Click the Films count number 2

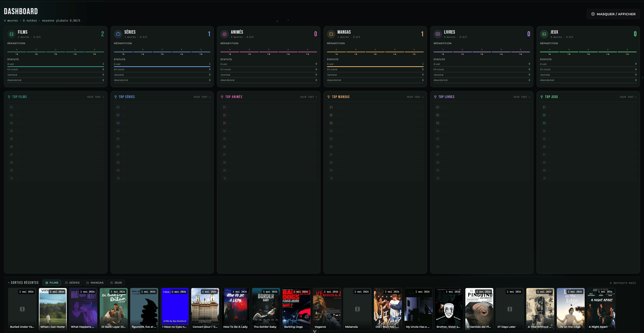coord(102,34)
